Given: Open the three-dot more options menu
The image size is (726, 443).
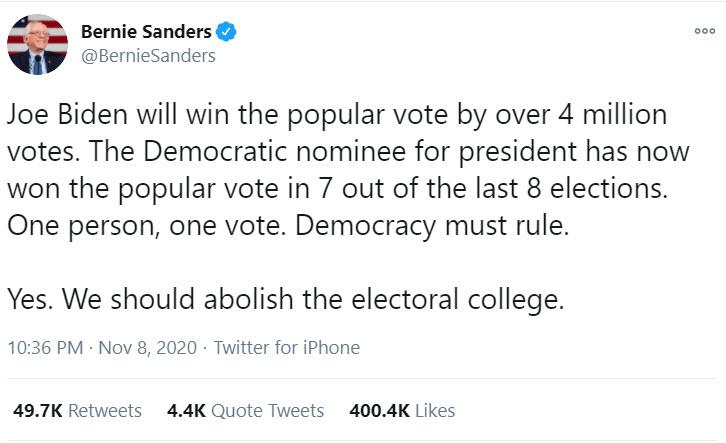Looking at the screenshot, I should click(705, 30).
